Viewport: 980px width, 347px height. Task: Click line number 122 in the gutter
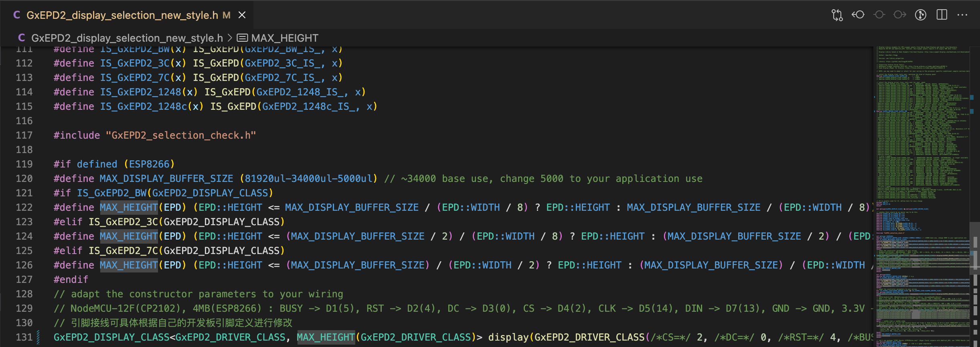coord(24,208)
